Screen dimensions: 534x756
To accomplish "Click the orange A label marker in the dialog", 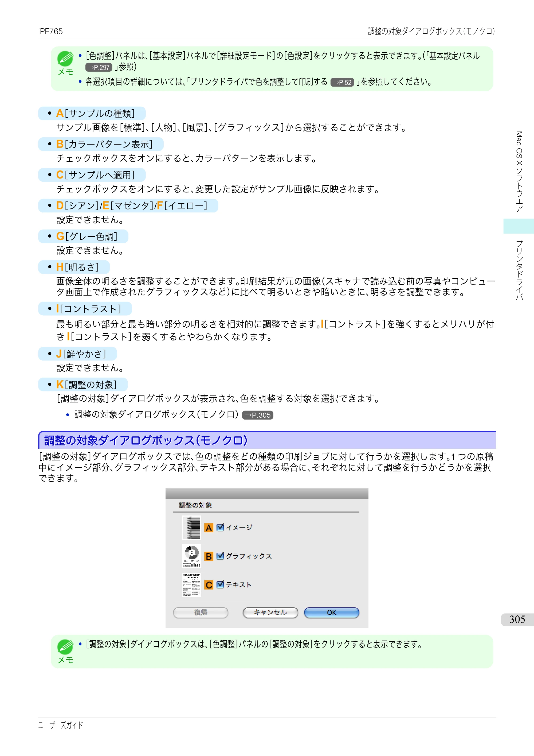I will click(209, 528).
